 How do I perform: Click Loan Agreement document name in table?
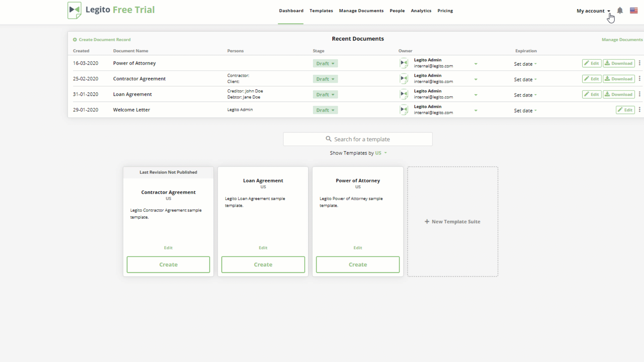[x=132, y=94]
